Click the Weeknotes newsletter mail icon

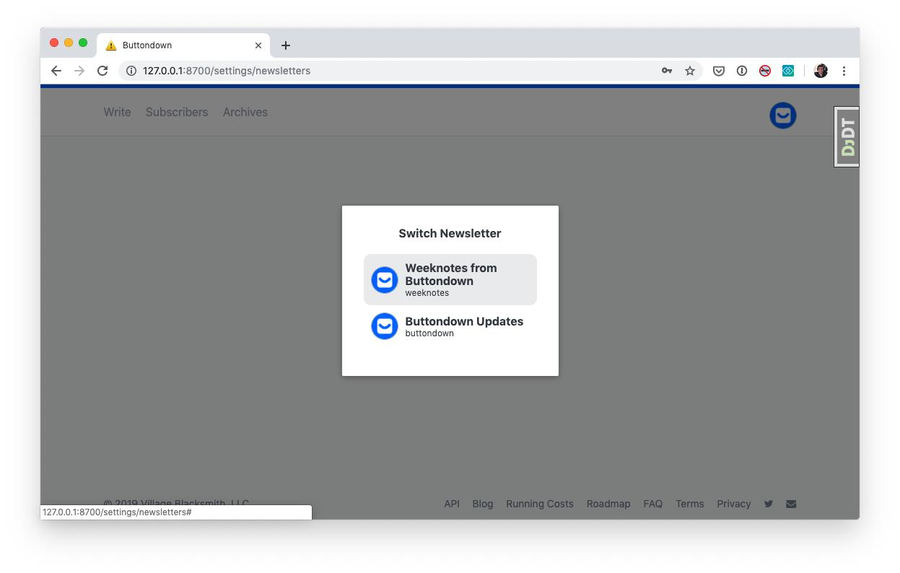(385, 280)
